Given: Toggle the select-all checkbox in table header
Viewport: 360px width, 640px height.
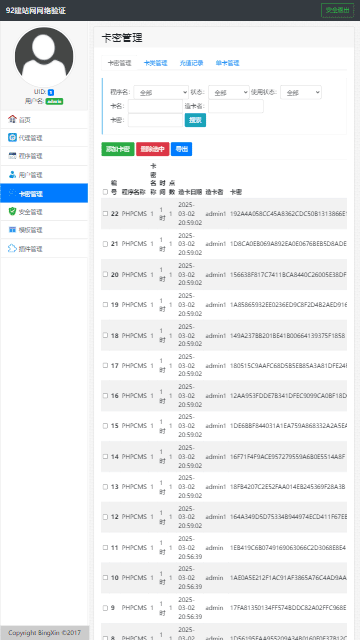Looking at the screenshot, I should 105,192.
